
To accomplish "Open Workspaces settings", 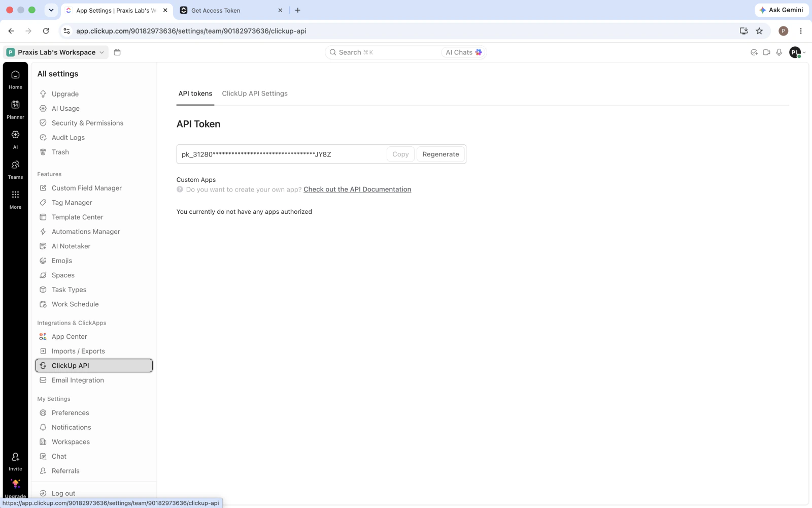I will pyautogui.click(x=93, y=442).
